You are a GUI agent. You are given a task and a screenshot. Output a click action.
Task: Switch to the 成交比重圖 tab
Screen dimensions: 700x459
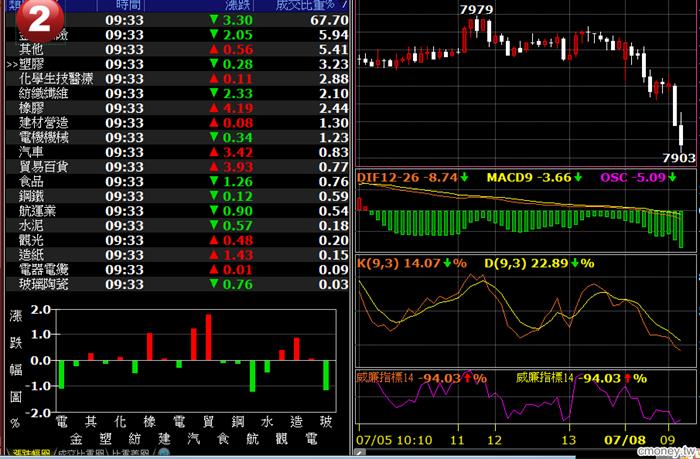coord(81,454)
